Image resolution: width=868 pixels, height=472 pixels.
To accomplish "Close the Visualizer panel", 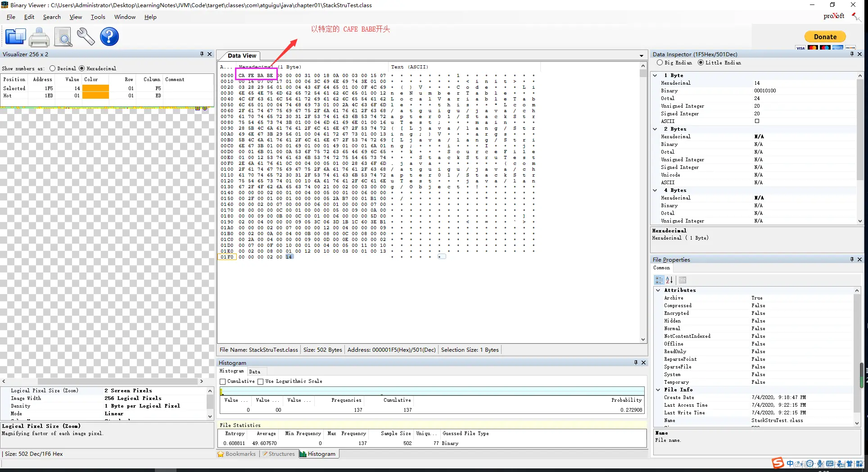I will (209, 54).
